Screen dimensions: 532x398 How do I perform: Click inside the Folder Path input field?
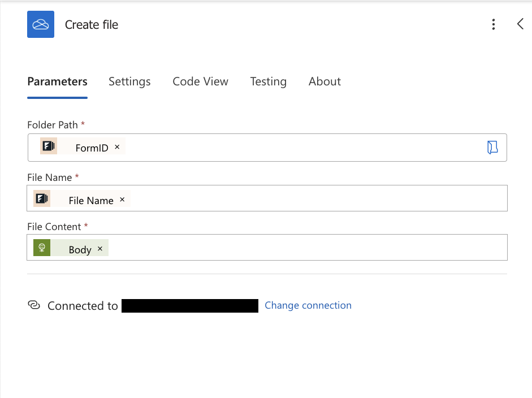(x=300, y=148)
